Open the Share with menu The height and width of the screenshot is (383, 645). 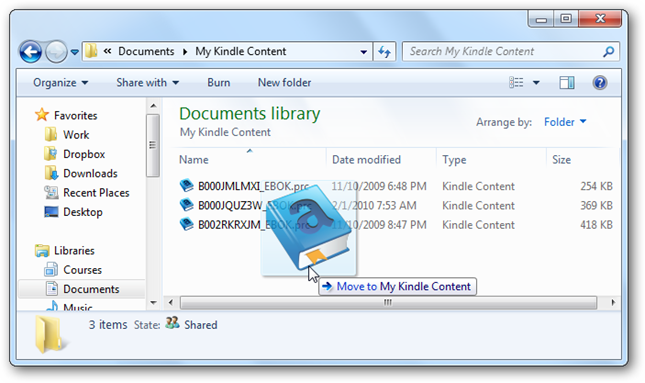[x=148, y=83]
